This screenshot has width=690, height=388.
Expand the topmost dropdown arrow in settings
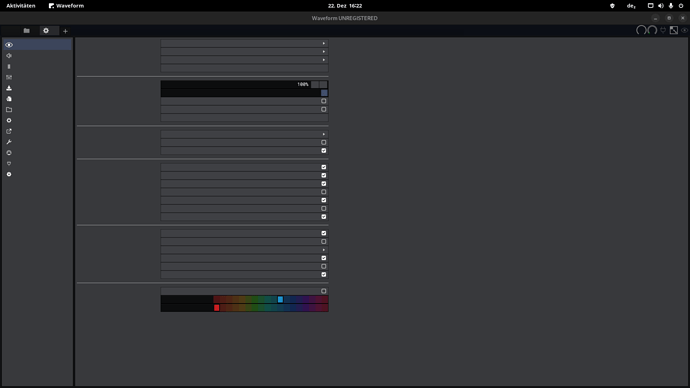[323, 44]
